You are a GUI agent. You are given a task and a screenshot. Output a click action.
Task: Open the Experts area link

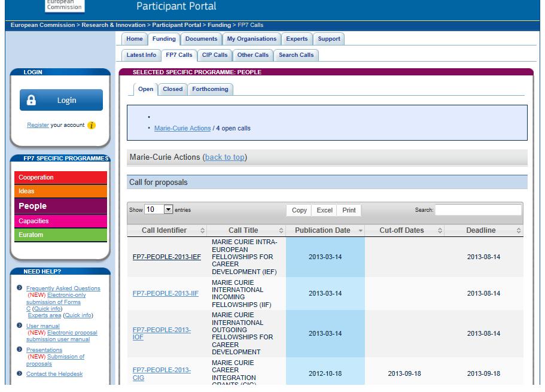click(x=44, y=315)
